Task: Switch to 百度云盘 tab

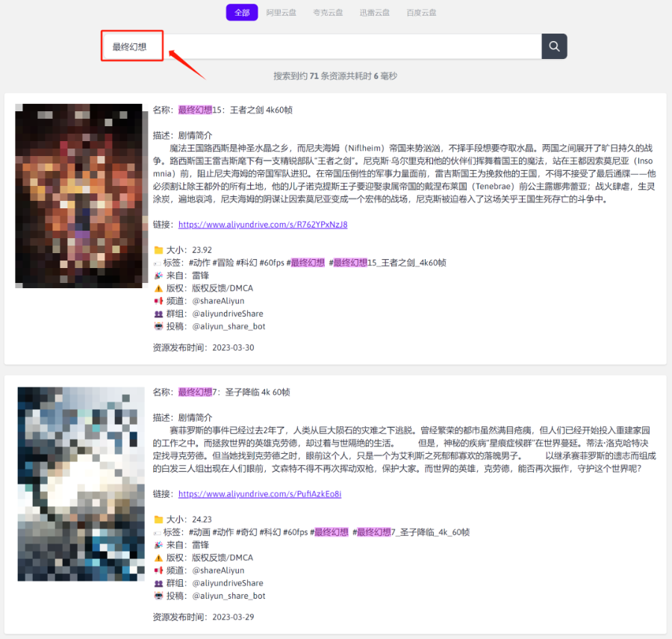Action: 421,13
